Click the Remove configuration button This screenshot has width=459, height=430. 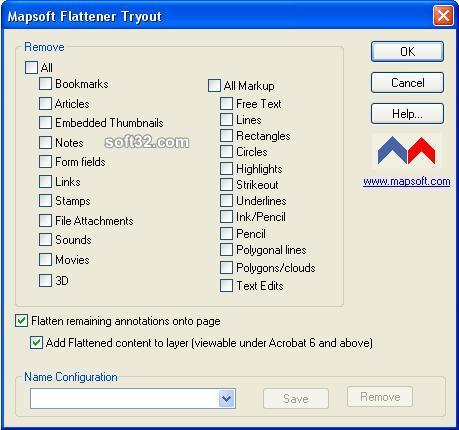(380, 397)
